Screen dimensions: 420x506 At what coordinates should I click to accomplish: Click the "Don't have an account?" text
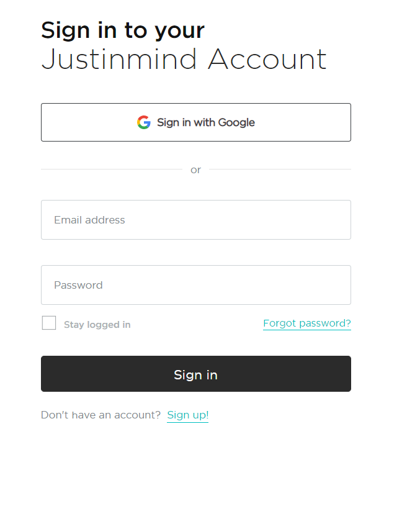pyautogui.click(x=101, y=415)
